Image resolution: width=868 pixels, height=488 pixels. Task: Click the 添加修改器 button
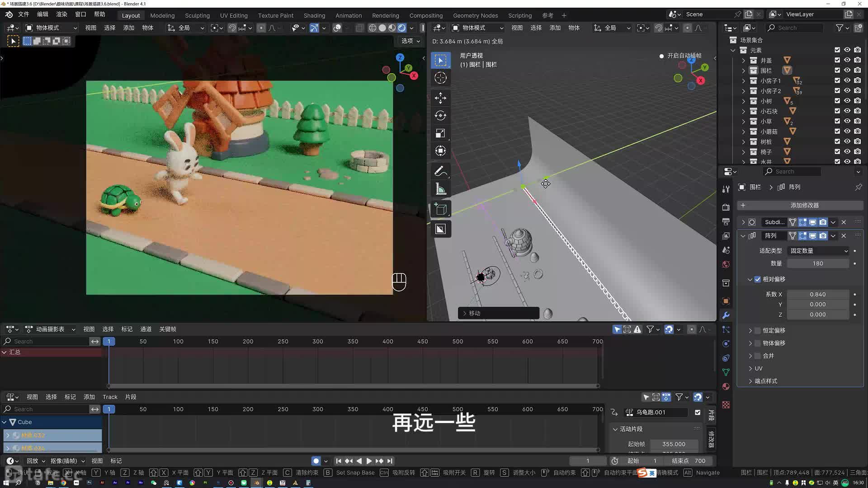click(x=800, y=206)
